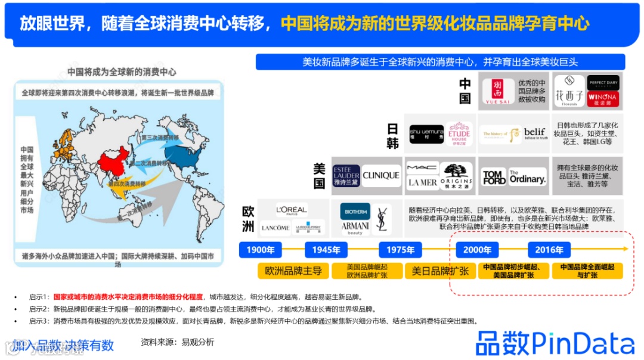Image resolution: width=644 pixels, height=360 pixels.
Task: Click the 第二次消费转移 arrow label
Action: click(x=149, y=163)
